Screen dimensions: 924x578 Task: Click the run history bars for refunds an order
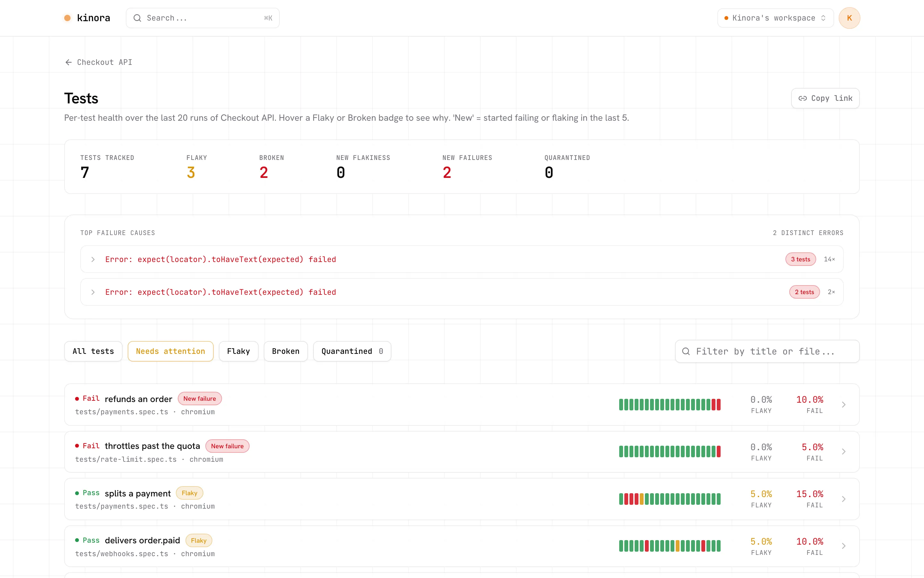670,405
